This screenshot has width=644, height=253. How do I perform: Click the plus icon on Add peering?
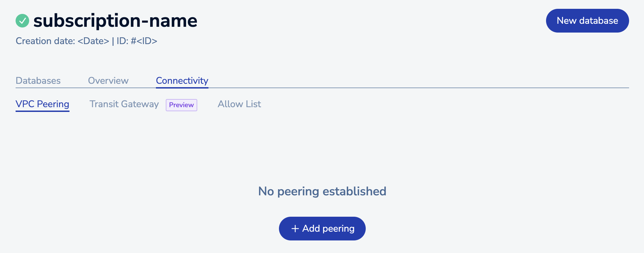point(295,229)
